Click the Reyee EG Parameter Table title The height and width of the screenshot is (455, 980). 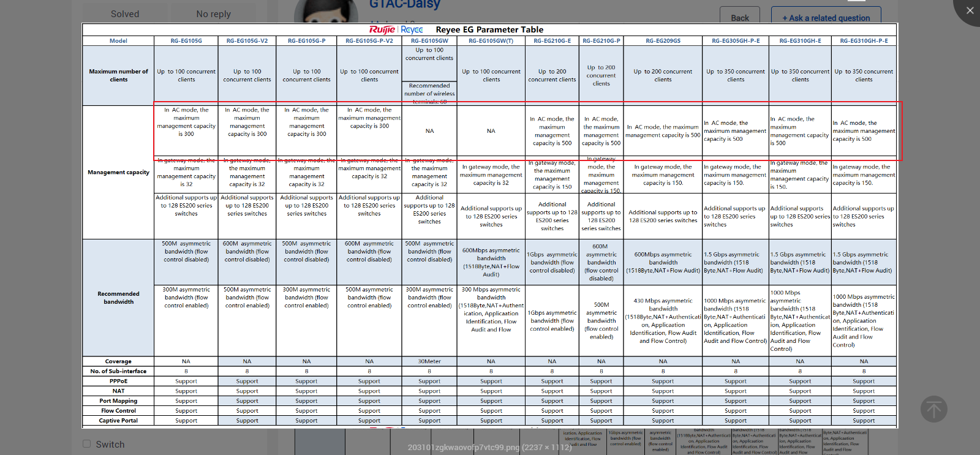pyautogui.click(x=489, y=29)
